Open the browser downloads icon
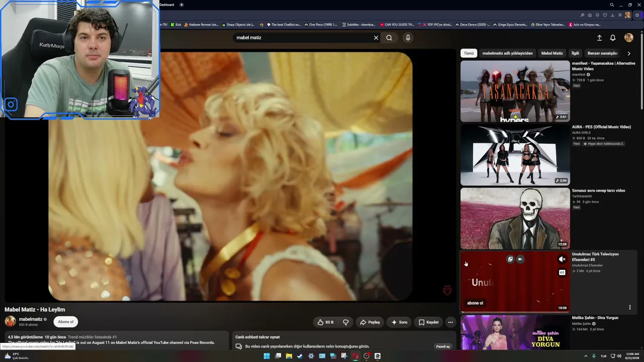The height and width of the screenshot is (362, 644). [x=612, y=15]
